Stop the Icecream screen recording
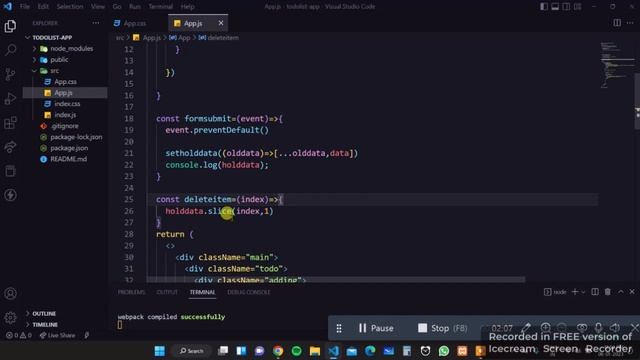 point(442,328)
